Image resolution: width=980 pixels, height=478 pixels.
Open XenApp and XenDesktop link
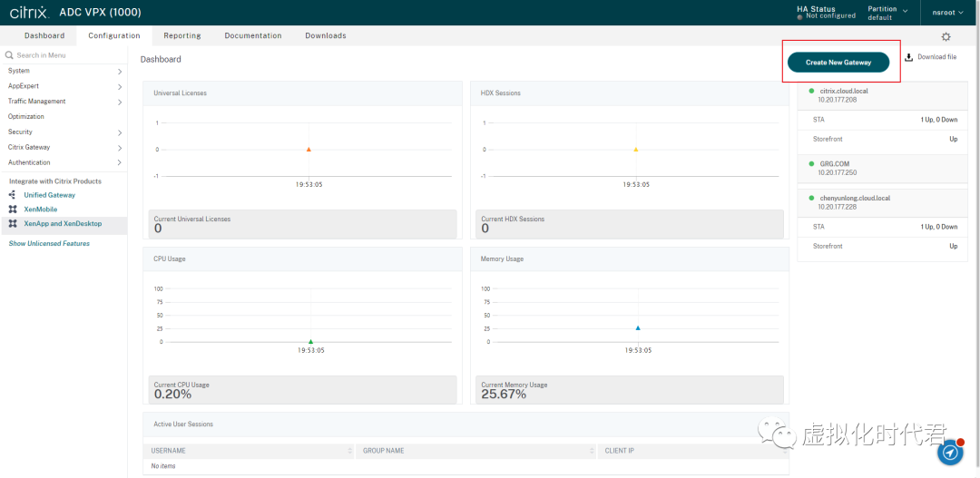pyautogui.click(x=63, y=224)
